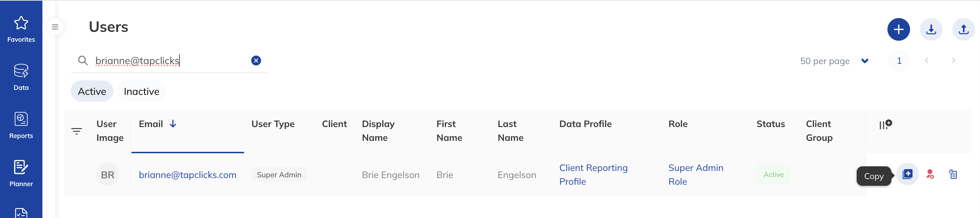This screenshot has height=218, width=980.
Task: Click the upload users icon
Action: point(963,29)
